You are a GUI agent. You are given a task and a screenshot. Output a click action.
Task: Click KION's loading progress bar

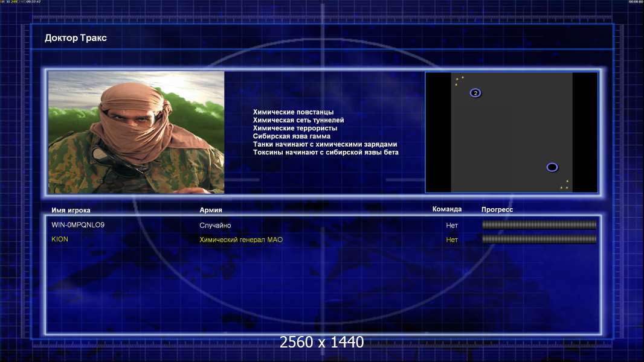(539, 239)
